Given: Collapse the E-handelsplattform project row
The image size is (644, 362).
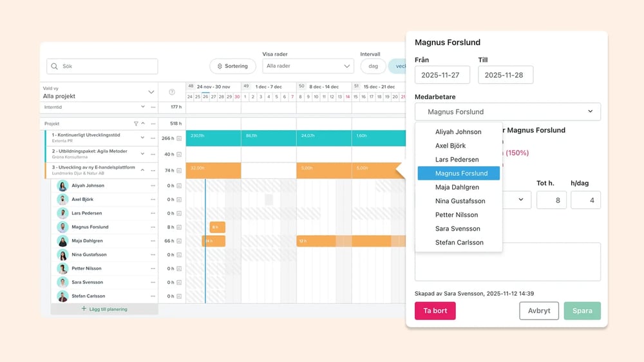Looking at the screenshot, I should click(142, 171).
